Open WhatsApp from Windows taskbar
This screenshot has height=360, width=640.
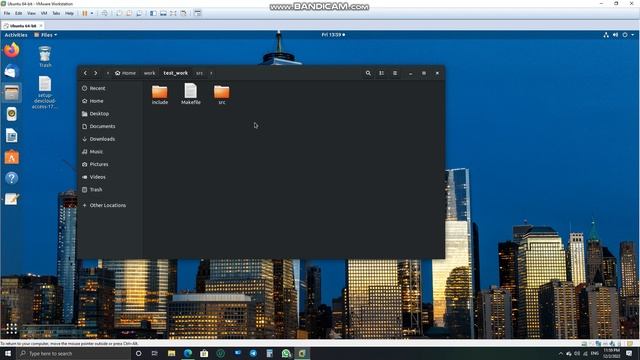click(286, 353)
